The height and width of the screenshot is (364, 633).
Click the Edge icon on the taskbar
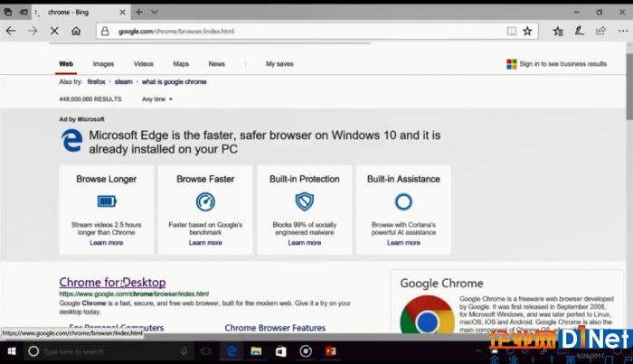231,351
